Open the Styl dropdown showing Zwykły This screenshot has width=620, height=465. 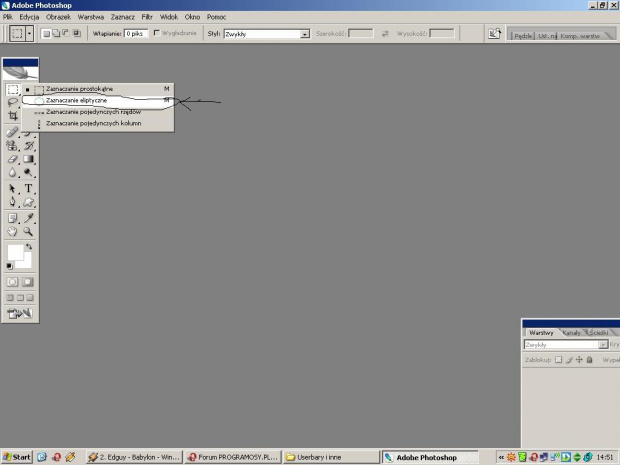click(267, 34)
